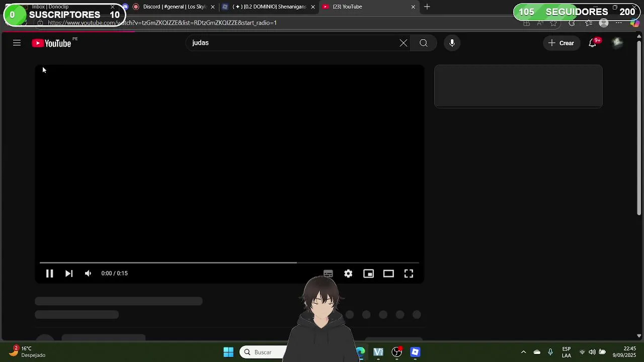The image size is (644, 362).
Task: Clear the search text with the X
Action: [x=404, y=43]
